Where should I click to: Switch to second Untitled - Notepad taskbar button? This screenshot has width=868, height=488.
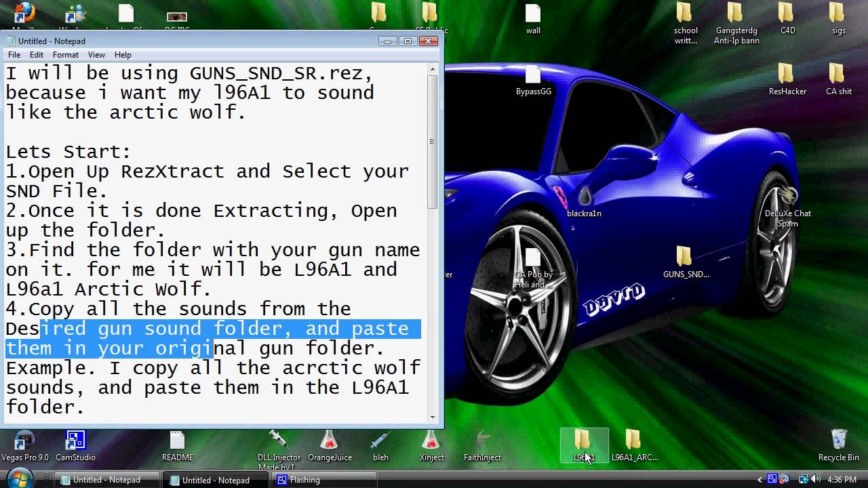[x=216, y=480]
